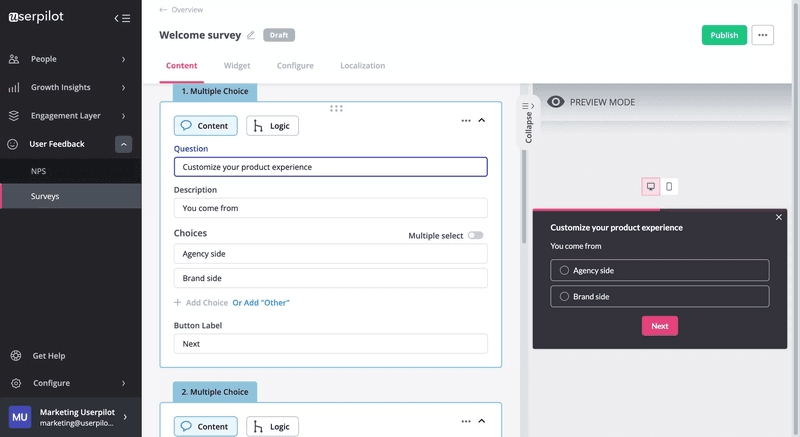Expand the People menu chevron
The image size is (800, 437).
(x=123, y=59)
